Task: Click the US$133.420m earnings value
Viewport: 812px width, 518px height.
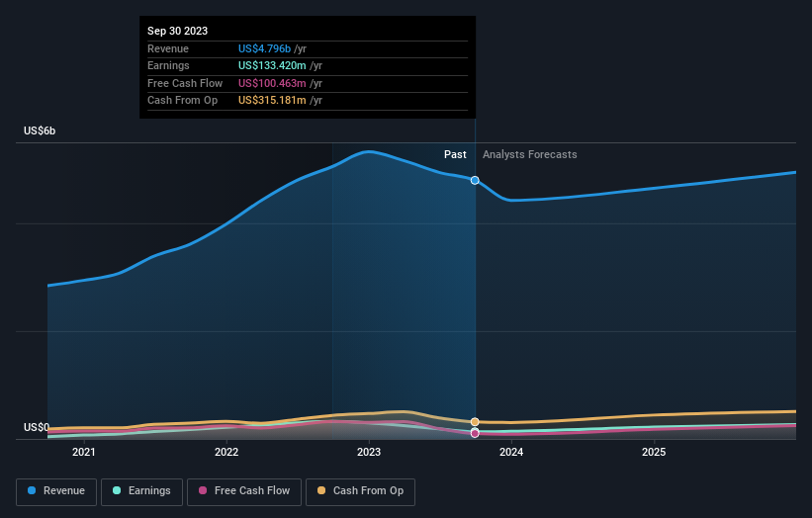Action: (272, 65)
